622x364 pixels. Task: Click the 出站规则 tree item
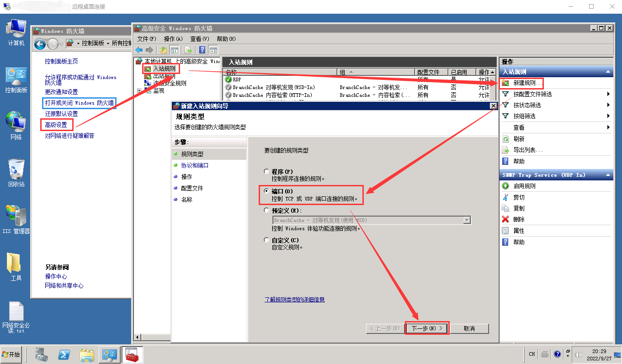[164, 76]
